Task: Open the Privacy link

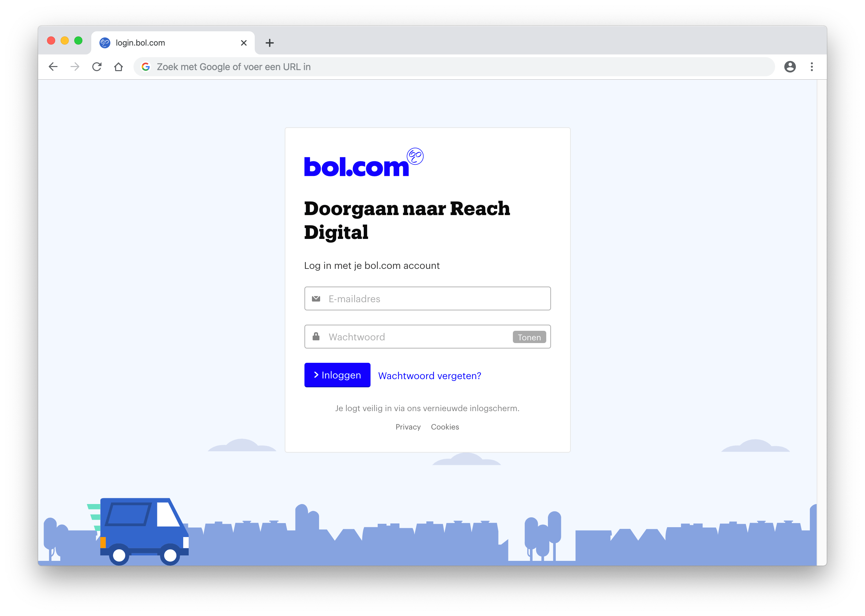Action: (408, 427)
